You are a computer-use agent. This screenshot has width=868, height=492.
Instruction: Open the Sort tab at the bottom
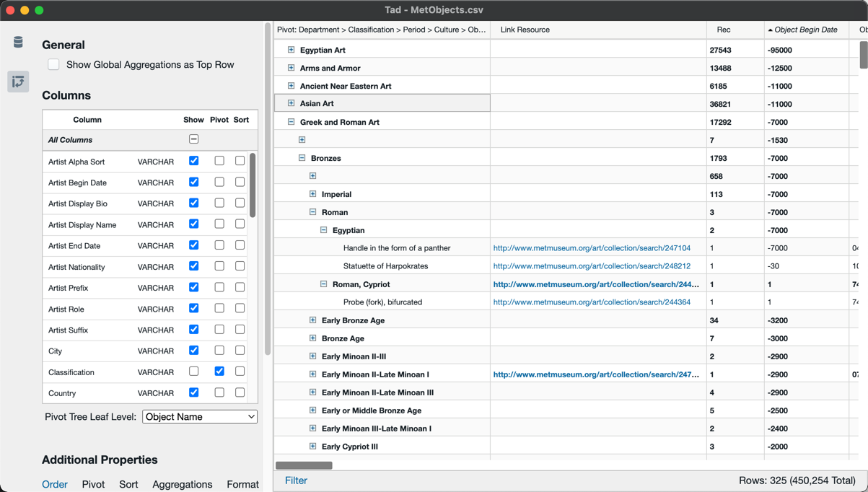[x=128, y=484]
